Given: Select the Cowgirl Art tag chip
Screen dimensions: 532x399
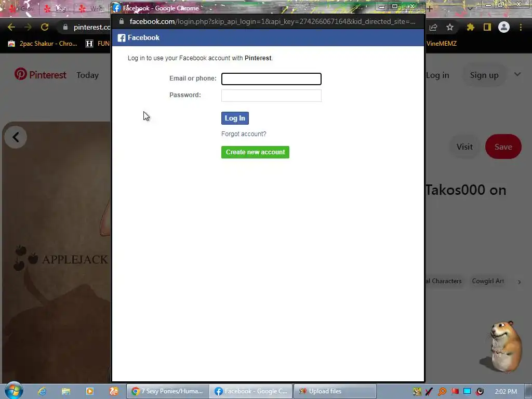Looking at the screenshot, I should [488, 281].
